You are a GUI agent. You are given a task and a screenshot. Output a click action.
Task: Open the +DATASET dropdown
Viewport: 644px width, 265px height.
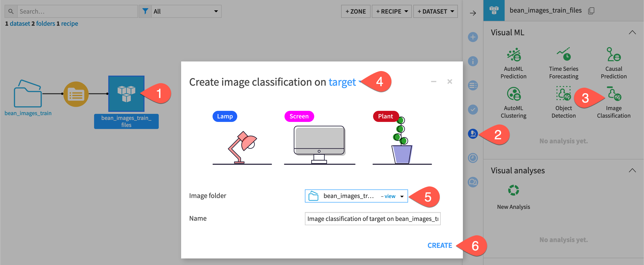(435, 11)
